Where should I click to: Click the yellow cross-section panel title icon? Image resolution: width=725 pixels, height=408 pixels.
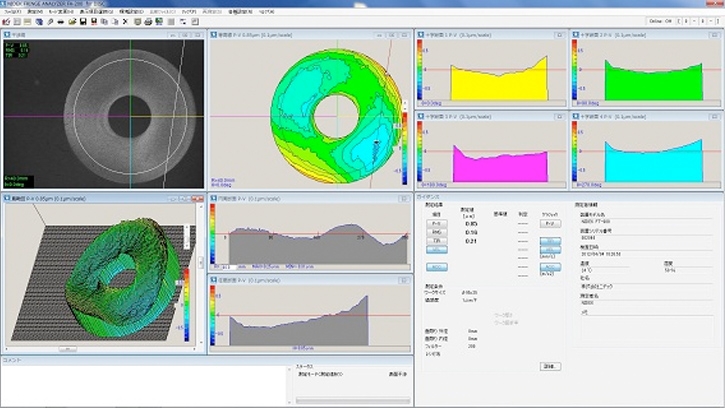click(420, 35)
